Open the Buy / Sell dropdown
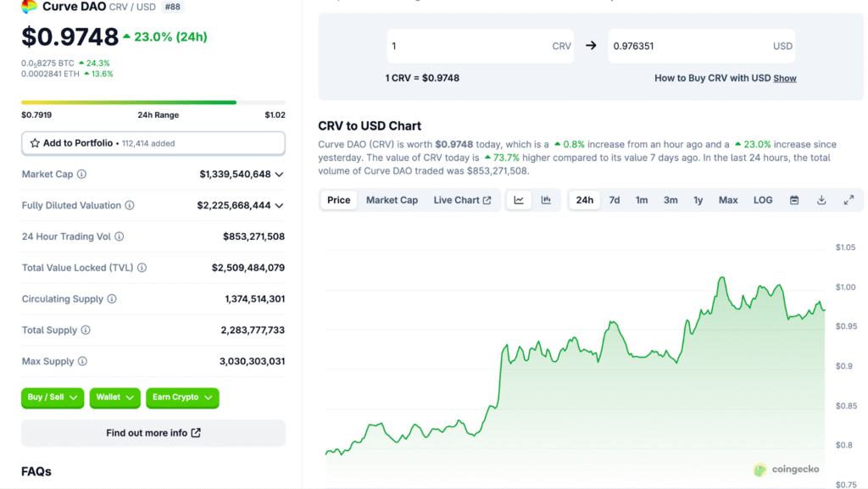 coord(52,397)
